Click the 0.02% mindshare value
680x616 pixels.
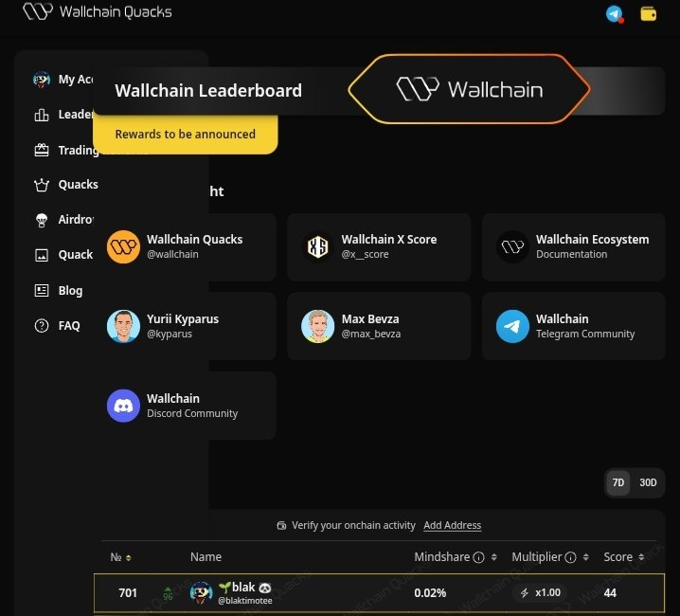point(430,593)
